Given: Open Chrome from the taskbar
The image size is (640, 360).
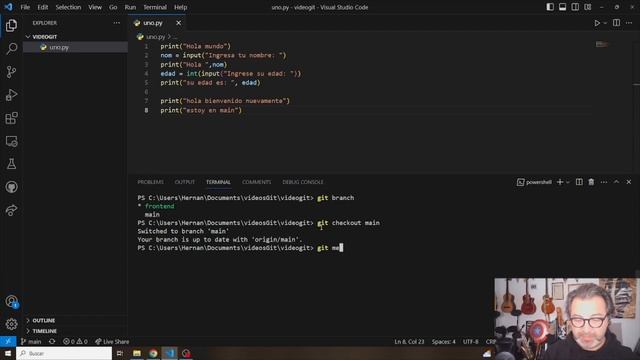Looking at the screenshot, I should pyautogui.click(x=153, y=353).
